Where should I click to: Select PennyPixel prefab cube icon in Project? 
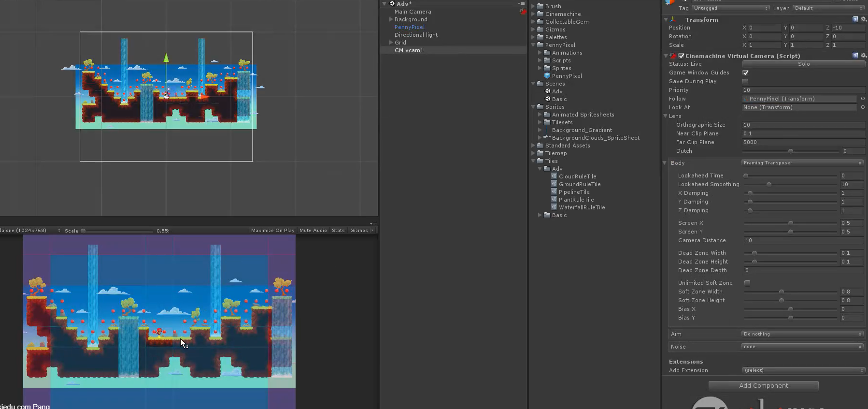click(x=547, y=76)
